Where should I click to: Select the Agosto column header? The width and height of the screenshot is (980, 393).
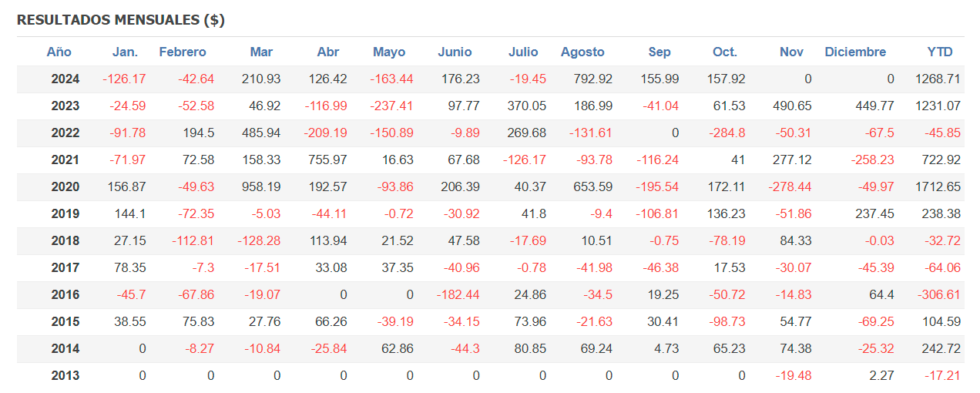(x=582, y=52)
